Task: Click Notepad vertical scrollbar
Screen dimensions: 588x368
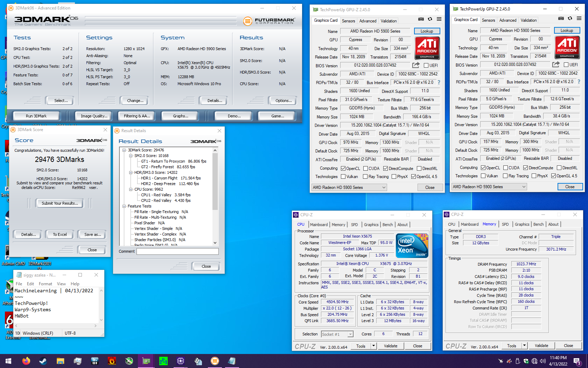Action: [x=101, y=305]
